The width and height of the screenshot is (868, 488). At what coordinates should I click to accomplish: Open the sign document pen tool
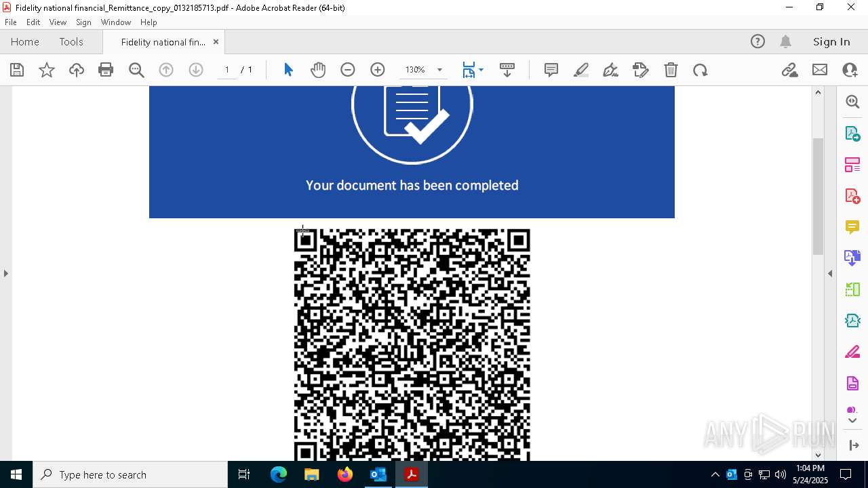point(610,70)
